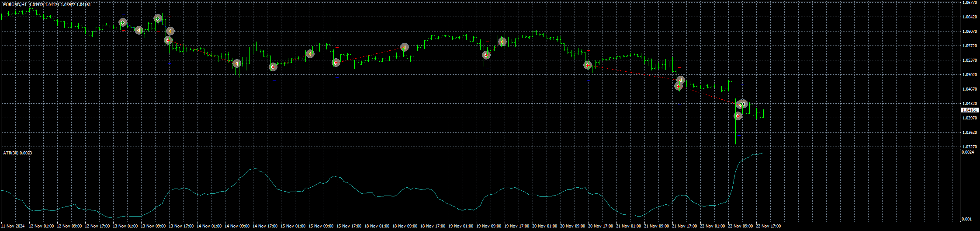The image size is (980, 231).
Task: Click the 19 Nov 09:00 time label
Action: tap(488, 226)
